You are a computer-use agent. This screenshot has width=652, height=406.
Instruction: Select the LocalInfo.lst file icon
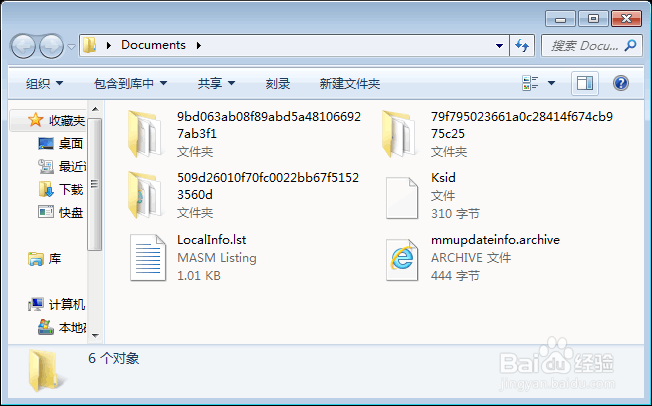click(148, 257)
